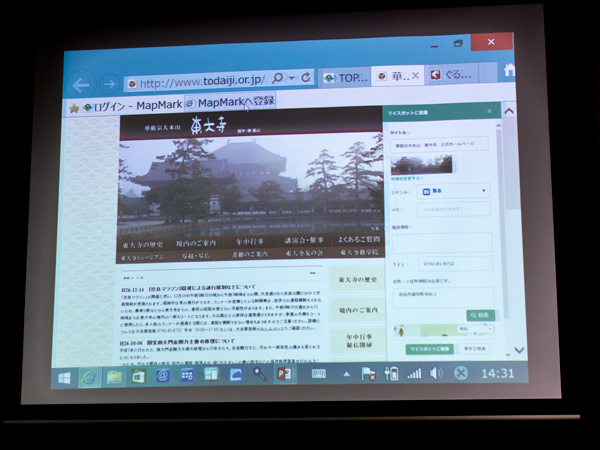The height and width of the screenshot is (450, 600).
Task: Open the on-screen keyboard from the taskbar
Action: coord(319,374)
